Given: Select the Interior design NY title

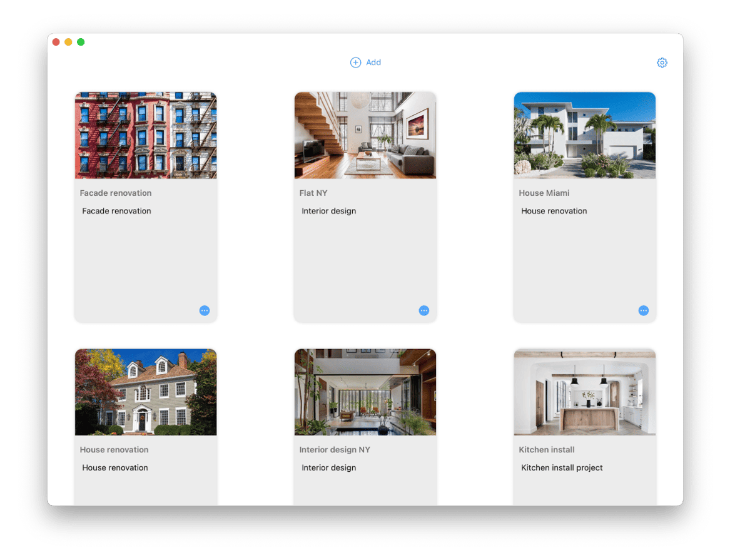Looking at the screenshot, I should click(335, 449).
